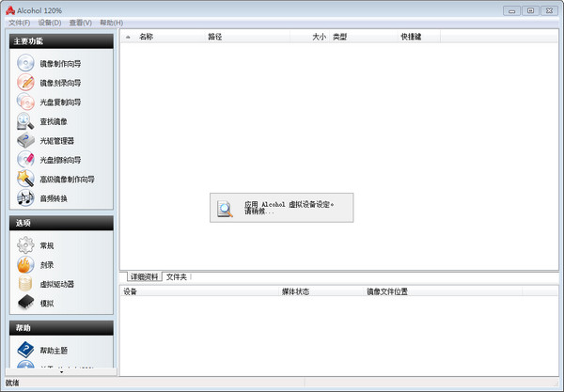The image size is (564, 392).
Task: Sort by the 快捷键 column header
Action: tap(419, 37)
